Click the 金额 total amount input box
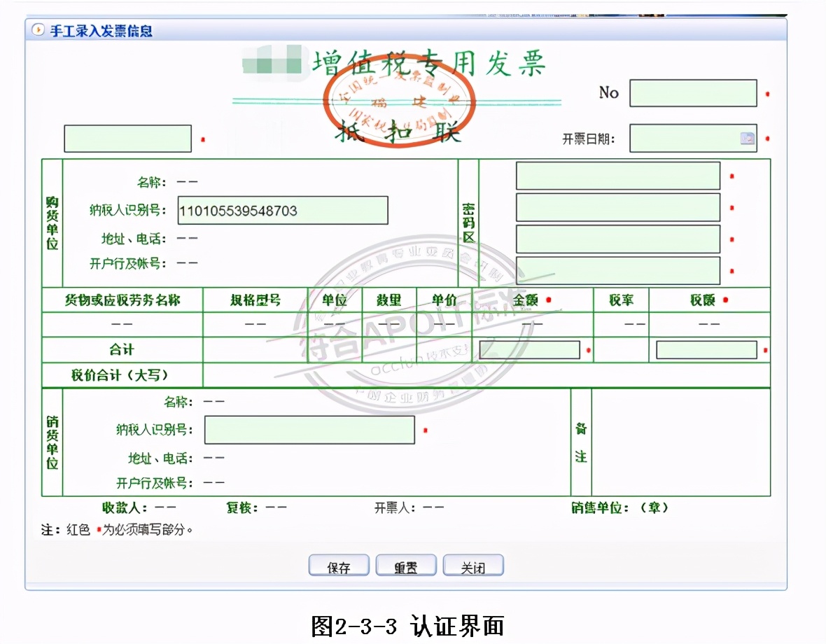Viewport: 826px width, 644px height. click(x=530, y=349)
